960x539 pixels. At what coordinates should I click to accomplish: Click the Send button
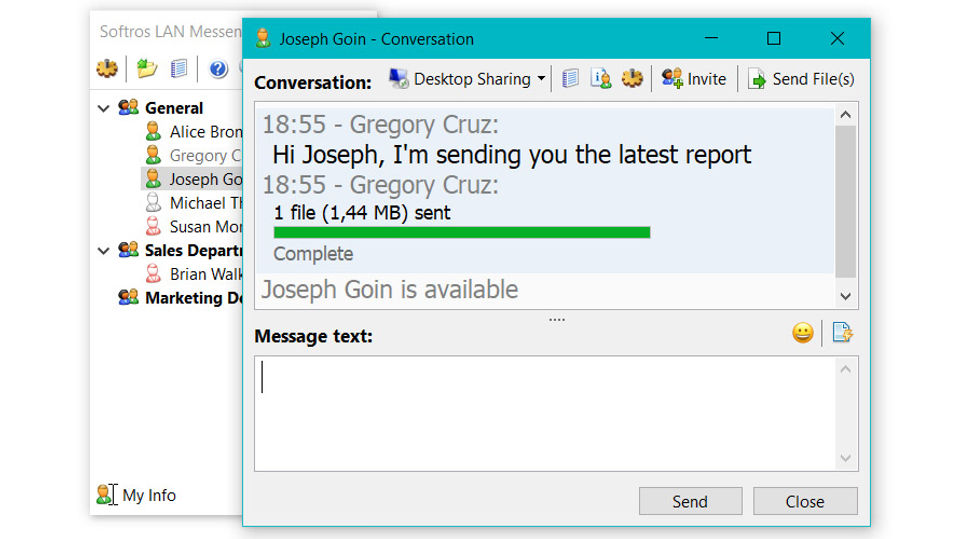coord(691,502)
